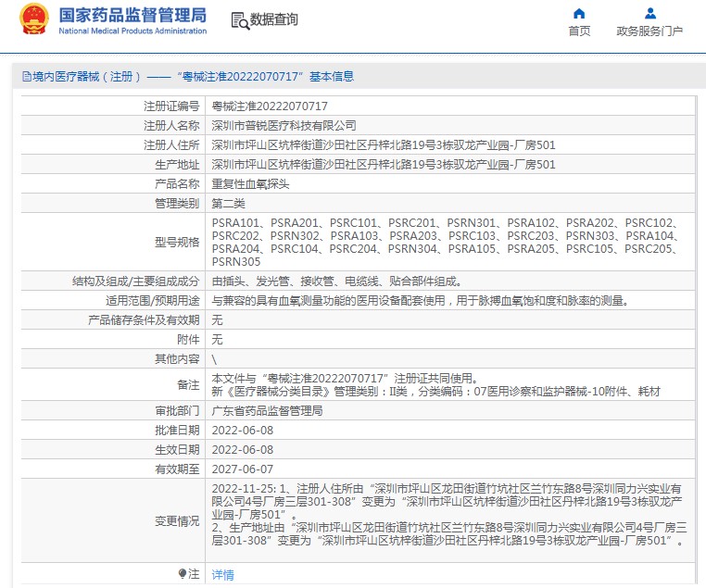Click the 备注 remark text

tap(435, 385)
